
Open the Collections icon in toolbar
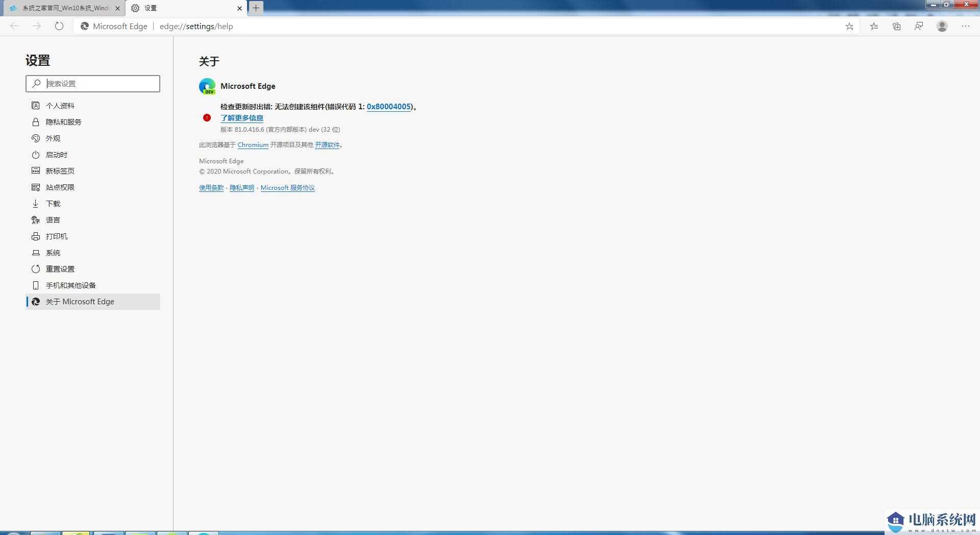(x=896, y=27)
